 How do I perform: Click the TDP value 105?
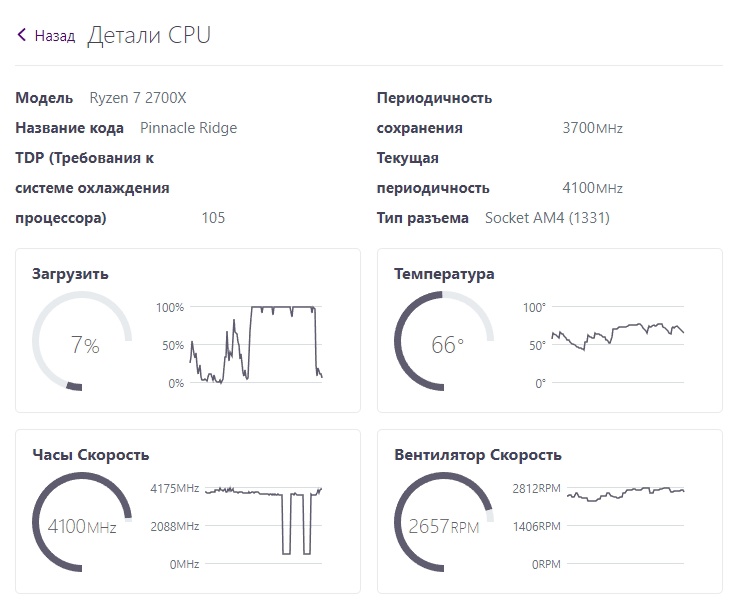pos(213,218)
